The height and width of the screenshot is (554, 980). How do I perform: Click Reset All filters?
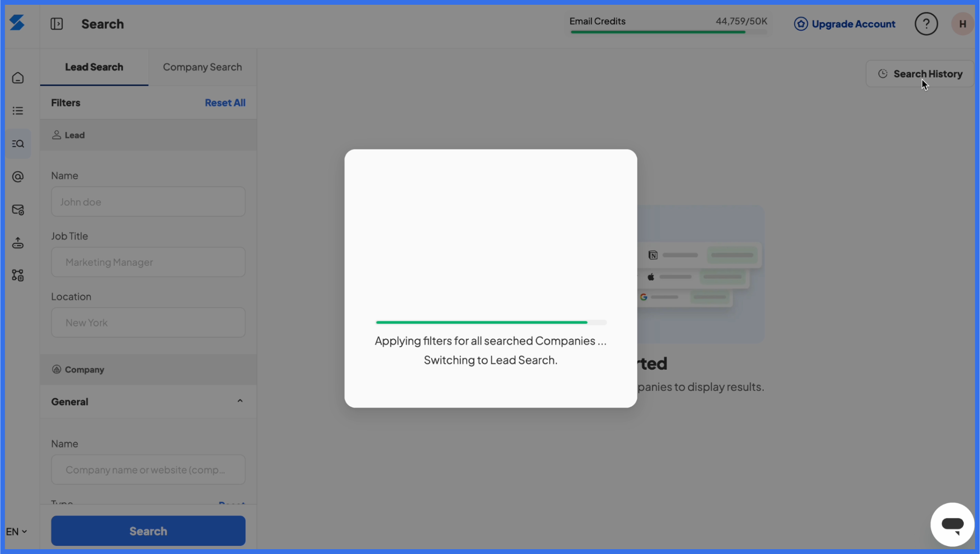coord(225,102)
